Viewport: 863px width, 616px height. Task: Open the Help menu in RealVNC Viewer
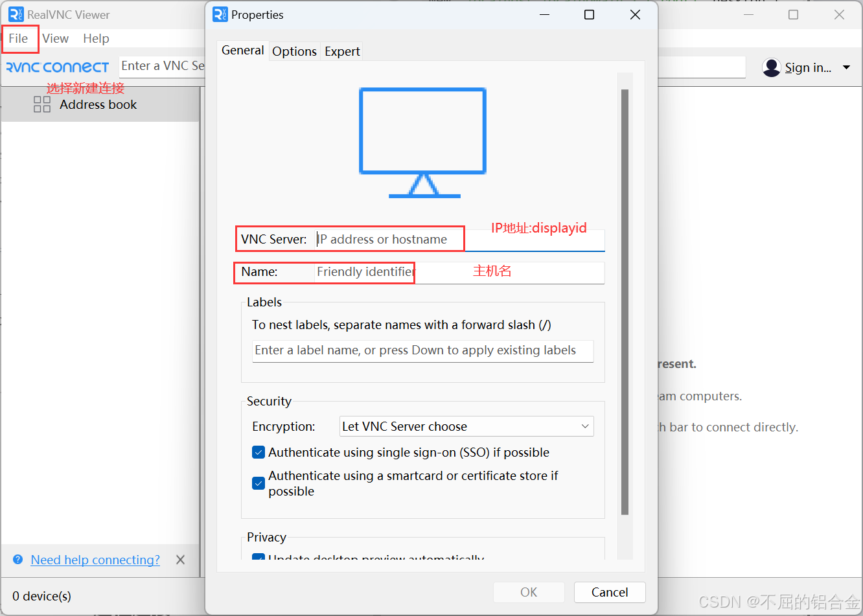96,39
